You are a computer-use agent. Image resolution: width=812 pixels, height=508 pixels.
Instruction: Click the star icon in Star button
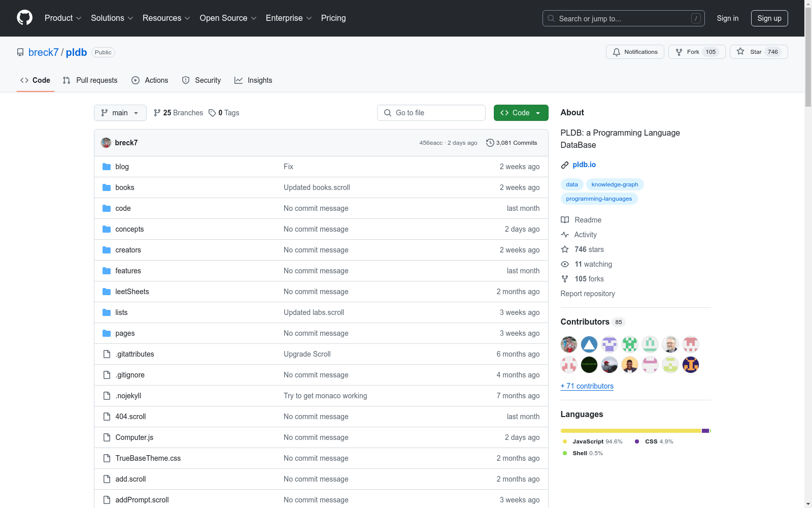click(x=740, y=52)
